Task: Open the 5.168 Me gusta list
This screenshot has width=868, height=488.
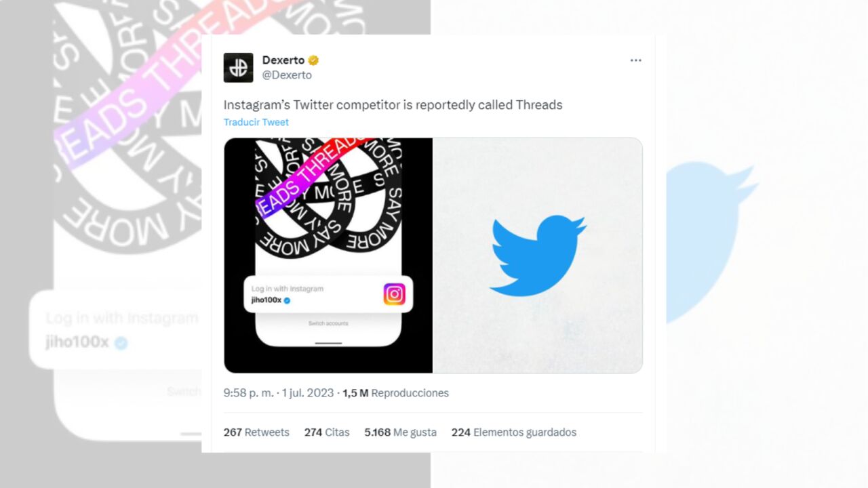Action: [x=400, y=432]
